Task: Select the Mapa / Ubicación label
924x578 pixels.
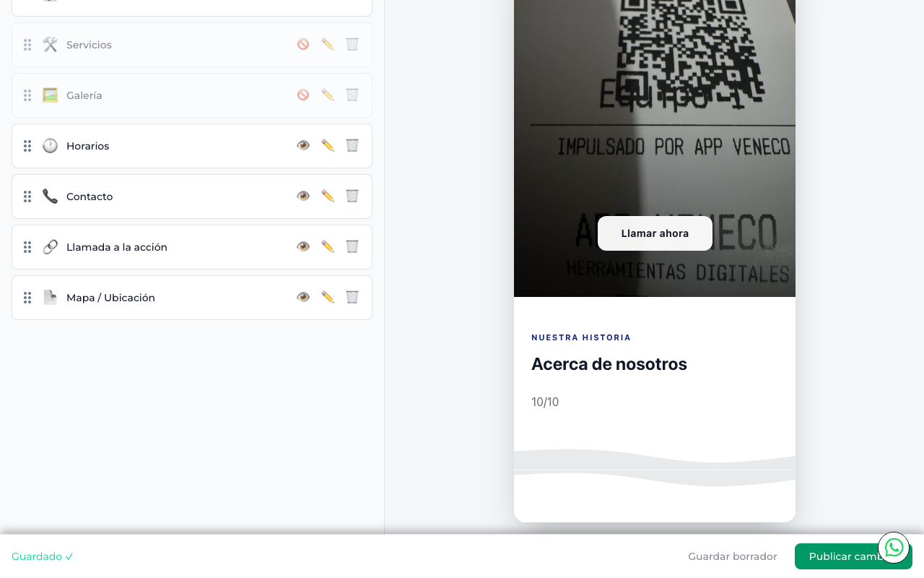Action: (x=110, y=298)
